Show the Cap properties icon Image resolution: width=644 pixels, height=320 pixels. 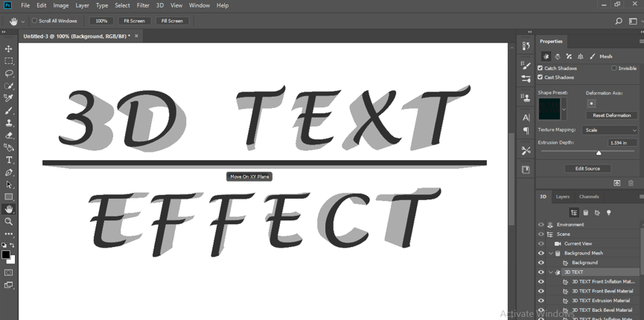pyautogui.click(x=569, y=57)
